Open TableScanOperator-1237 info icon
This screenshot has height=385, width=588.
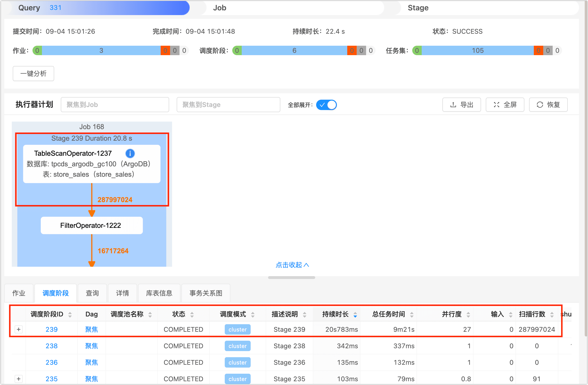(130, 153)
